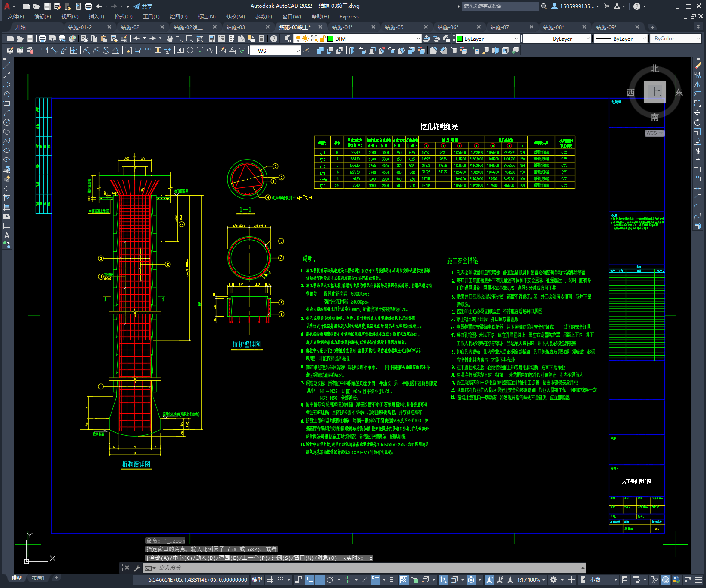Sign in via account 1505999135 button

pos(575,6)
